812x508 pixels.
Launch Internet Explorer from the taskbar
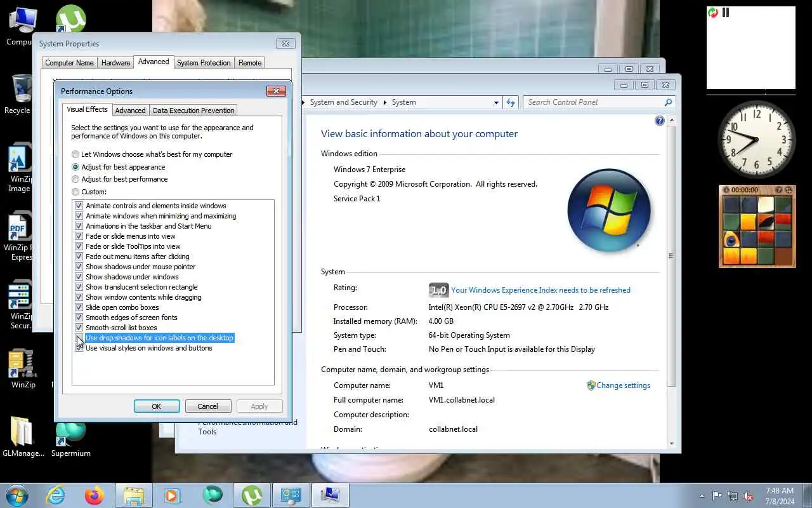tap(56, 495)
